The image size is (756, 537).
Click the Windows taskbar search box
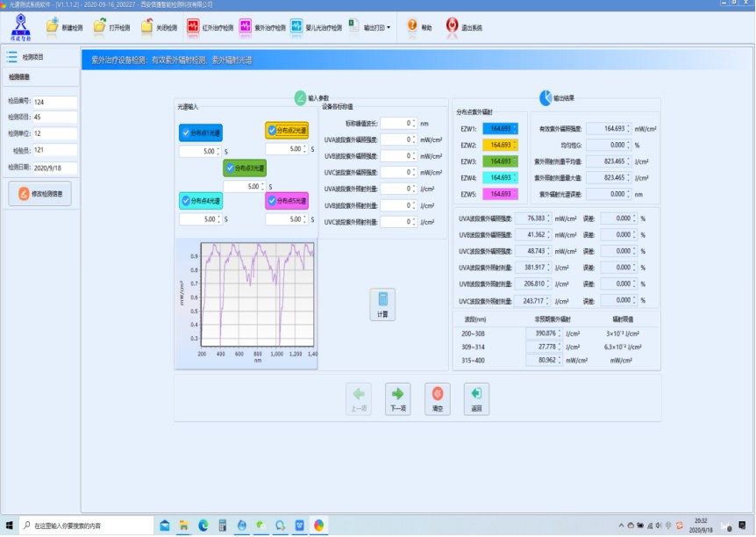pyautogui.click(x=79, y=526)
